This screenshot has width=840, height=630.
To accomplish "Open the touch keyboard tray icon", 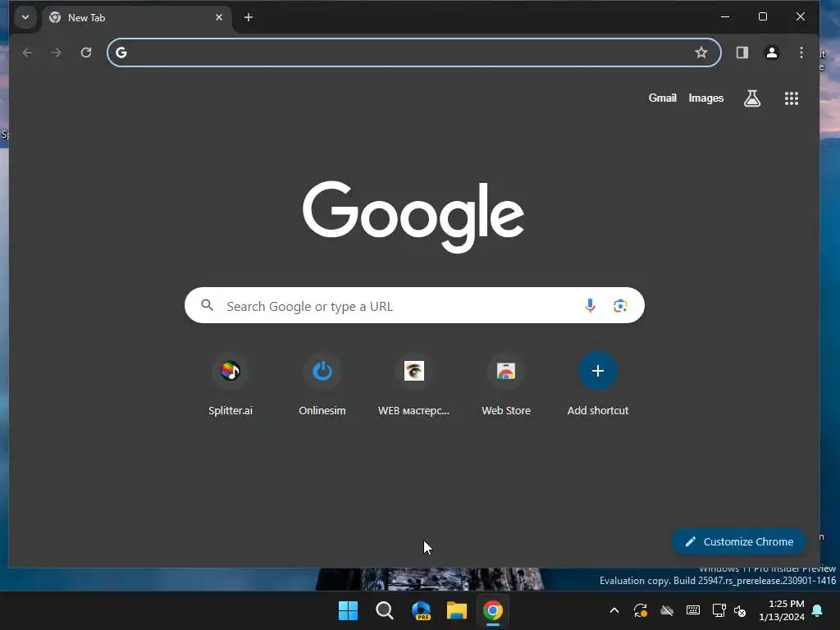I will point(692,610).
